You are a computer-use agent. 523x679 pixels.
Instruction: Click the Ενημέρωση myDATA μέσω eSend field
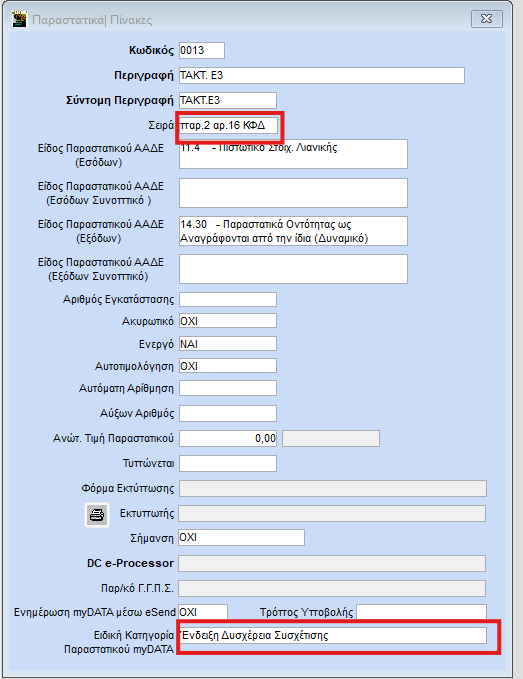[x=203, y=612]
